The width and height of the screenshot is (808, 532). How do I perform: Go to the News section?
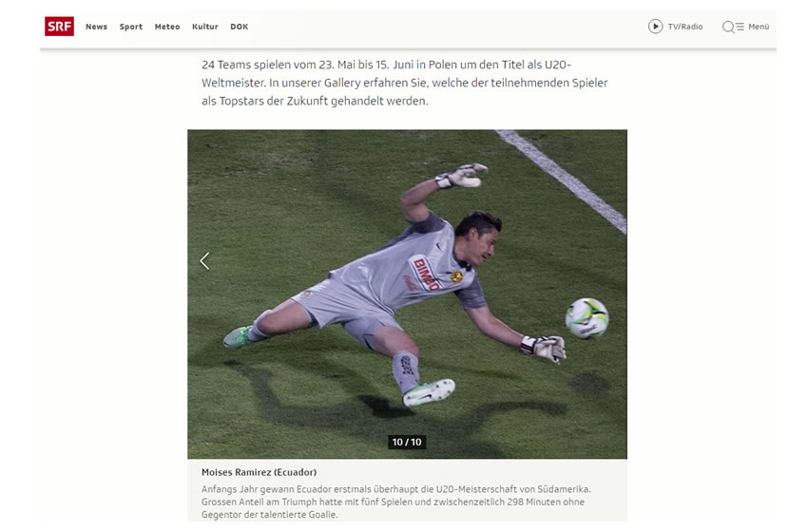[x=96, y=27]
